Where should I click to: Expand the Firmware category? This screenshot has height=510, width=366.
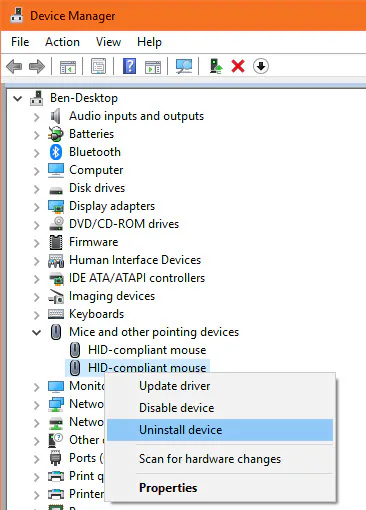[37, 243]
